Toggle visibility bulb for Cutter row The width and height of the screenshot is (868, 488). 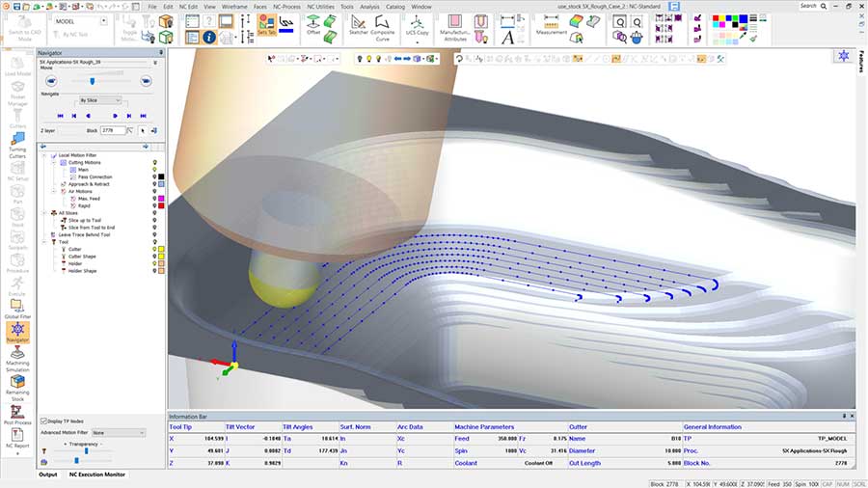[x=154, y=249]
